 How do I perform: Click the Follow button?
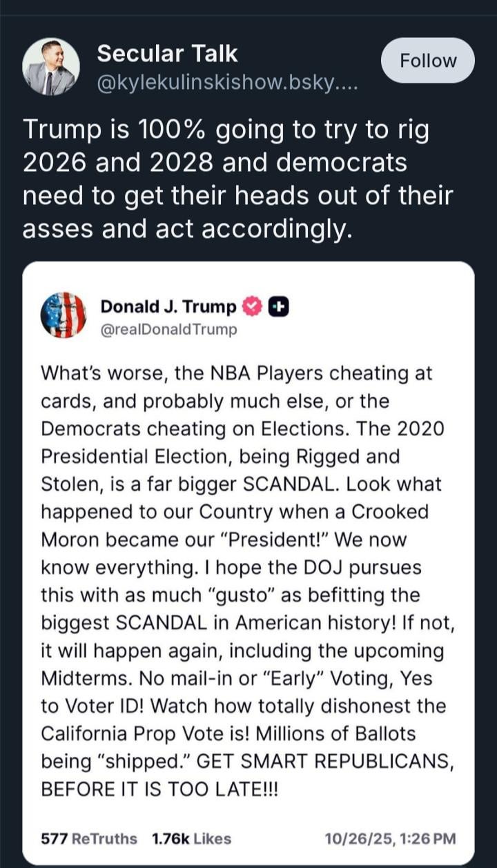click(428, 61)
